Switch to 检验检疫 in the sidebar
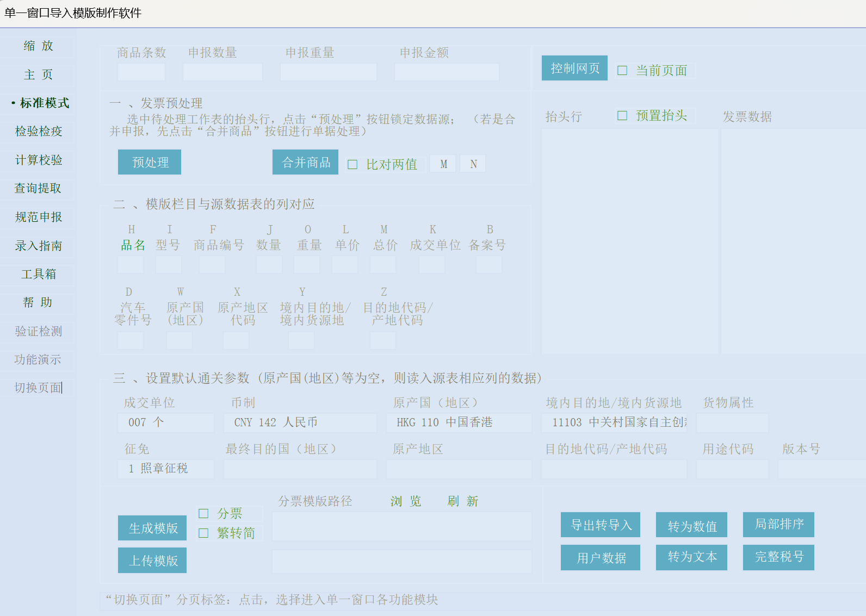The image size is (866, 616). click(x=39, y=132)
